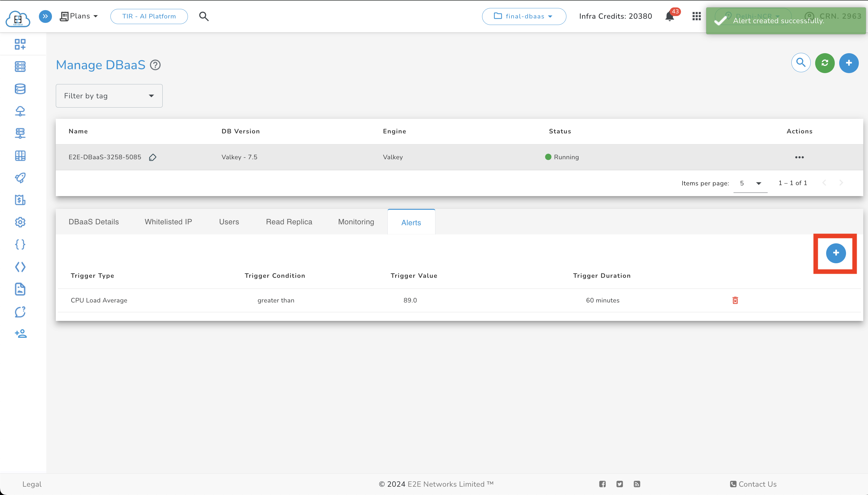Open the settings gear sidebar icon
Screen dimensions: 868x495
click(20, 222)
